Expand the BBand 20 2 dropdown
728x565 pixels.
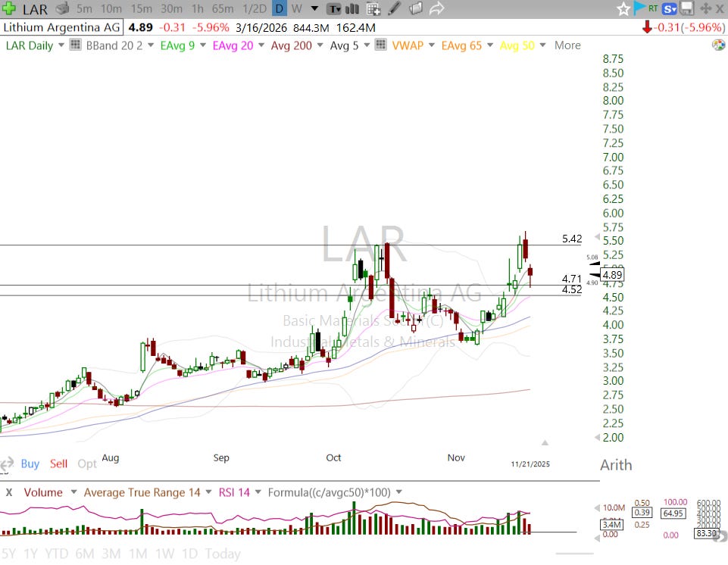tap(151, 45)
